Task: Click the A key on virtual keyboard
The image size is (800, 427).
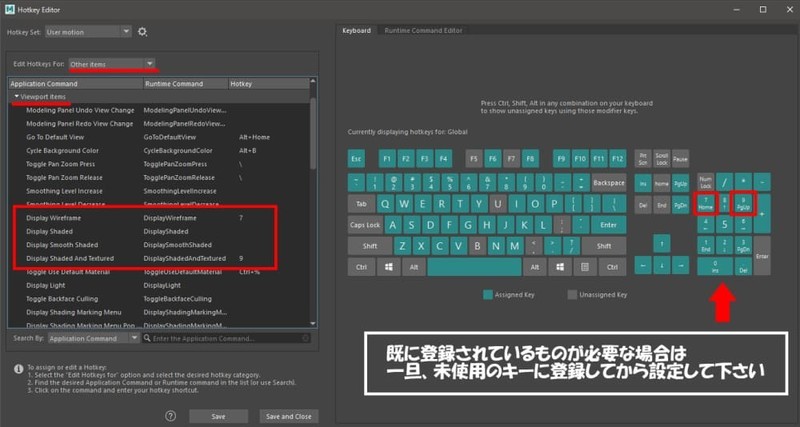Action: tap(393, 224)
